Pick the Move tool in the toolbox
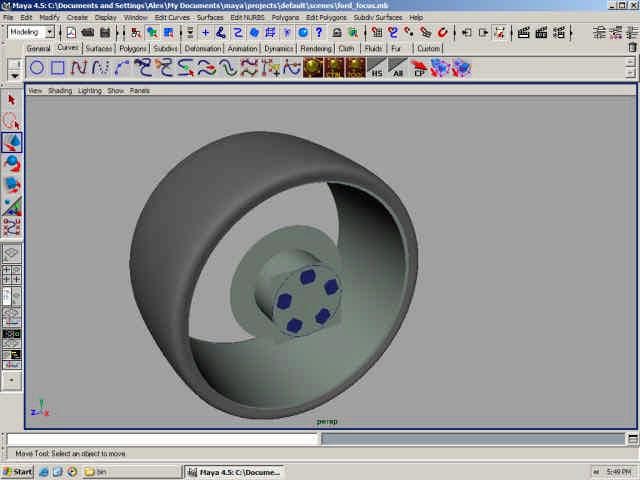This screenshot has width=640, height=480. click(12, 143)
